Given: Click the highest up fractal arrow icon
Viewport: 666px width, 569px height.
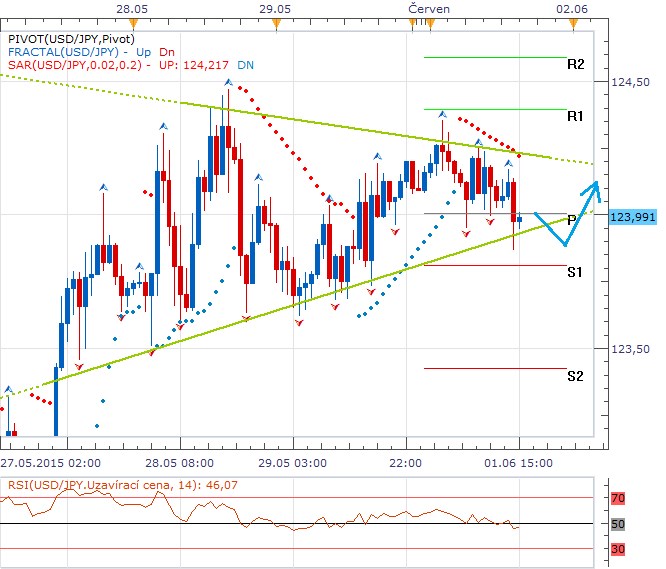Looking at the screenshot, I should click(229, 82).
